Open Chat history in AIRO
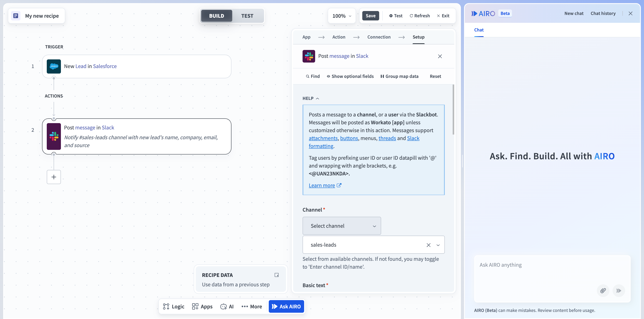 [603, 14]
